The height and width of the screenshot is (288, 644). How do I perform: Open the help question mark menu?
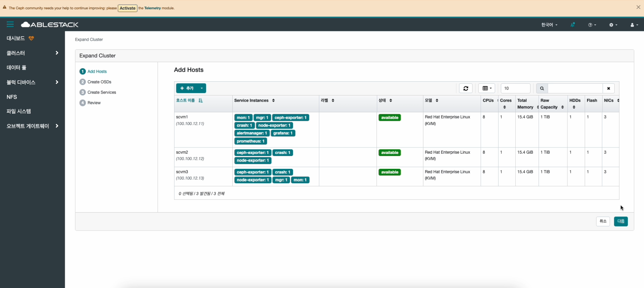[x=592, y=25]
